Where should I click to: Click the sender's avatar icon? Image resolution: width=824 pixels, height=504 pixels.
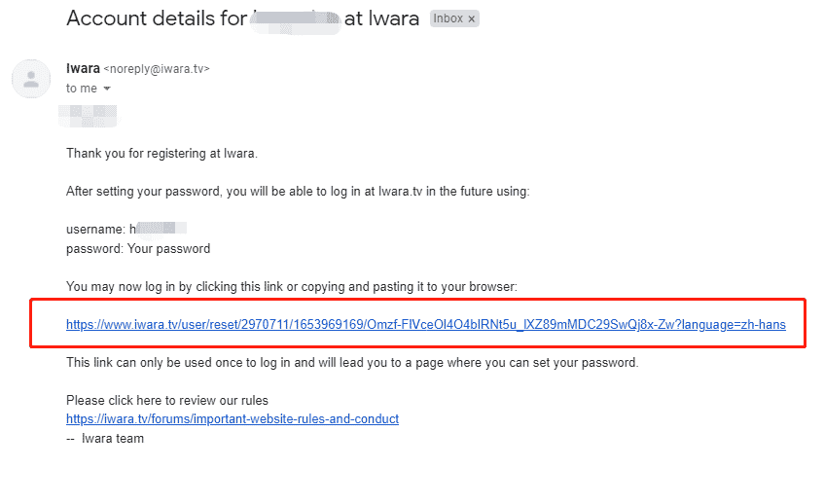coord(31,79)
